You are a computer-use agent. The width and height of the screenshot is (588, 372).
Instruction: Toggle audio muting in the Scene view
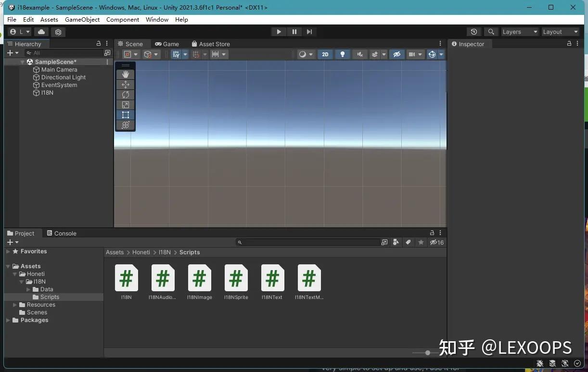point(359,54)
